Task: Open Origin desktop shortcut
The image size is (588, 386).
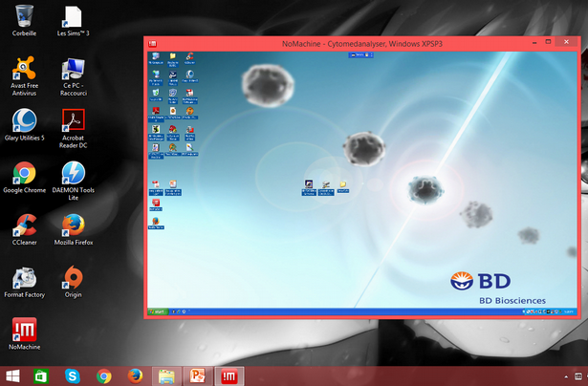Action: 73,278
